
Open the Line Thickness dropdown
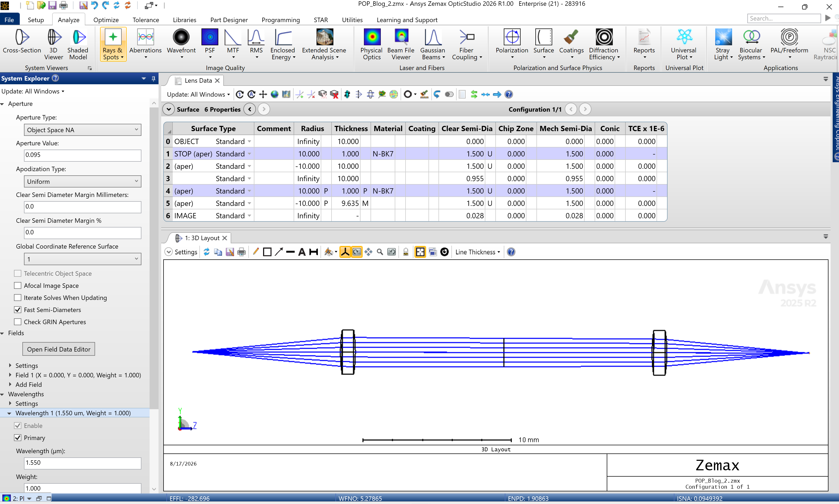(x=477, y=252)
